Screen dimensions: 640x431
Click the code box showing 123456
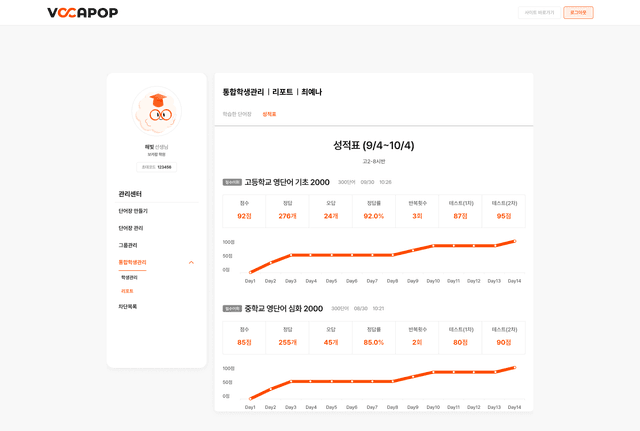[x=157, y=167]
